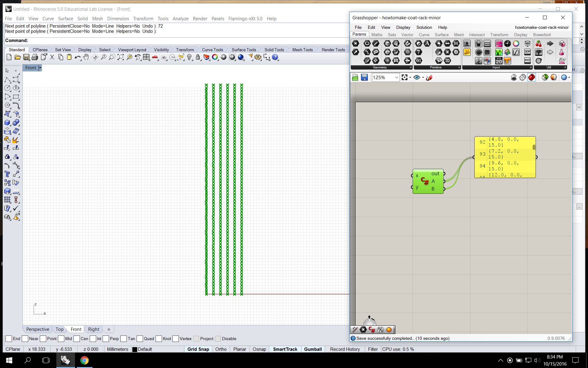Check the Perp osnap option

click(x=106, y=339)
